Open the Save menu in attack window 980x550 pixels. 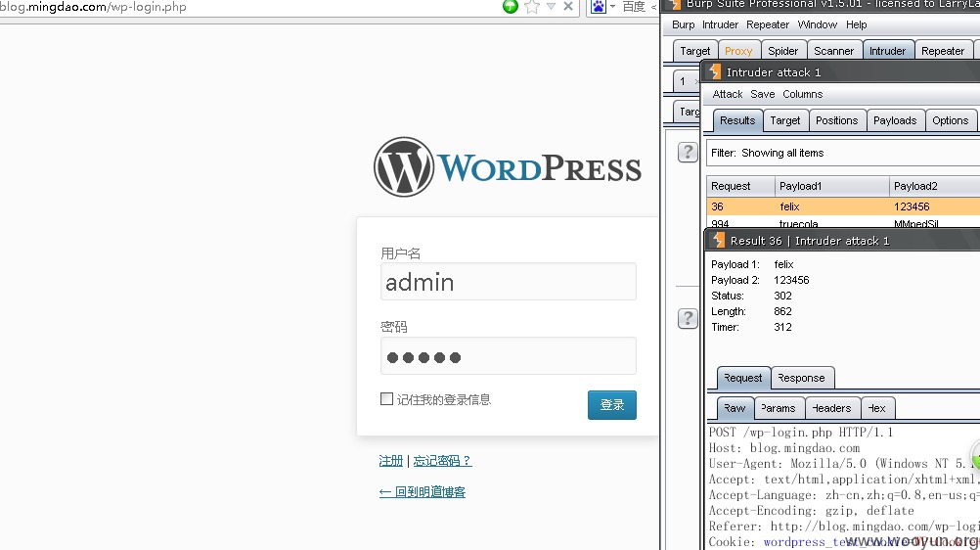(x=763, y=95)
